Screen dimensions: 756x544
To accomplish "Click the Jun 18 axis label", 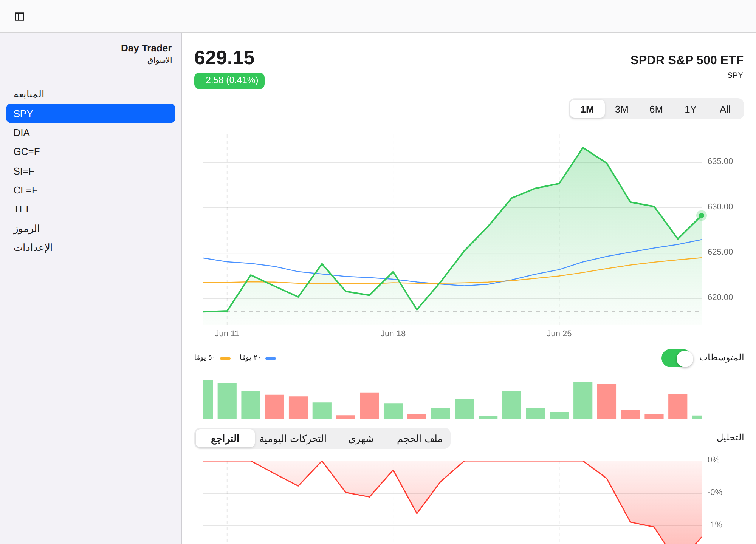I will (393, 333).
